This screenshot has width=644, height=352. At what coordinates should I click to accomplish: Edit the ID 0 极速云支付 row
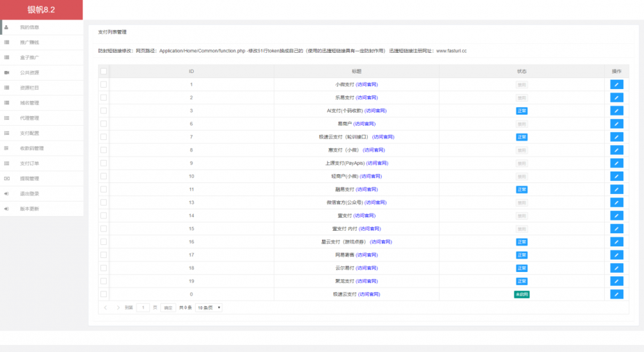point(616,295)
